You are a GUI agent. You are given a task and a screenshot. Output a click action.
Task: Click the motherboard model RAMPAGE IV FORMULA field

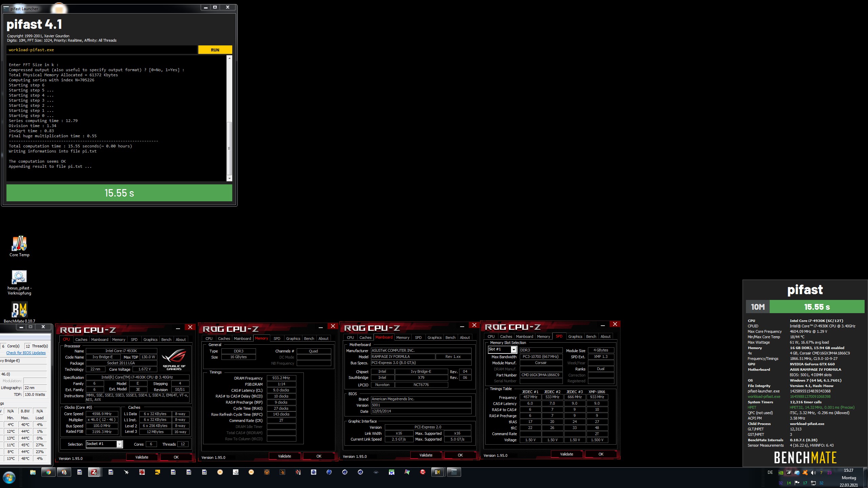coord(403,357)
